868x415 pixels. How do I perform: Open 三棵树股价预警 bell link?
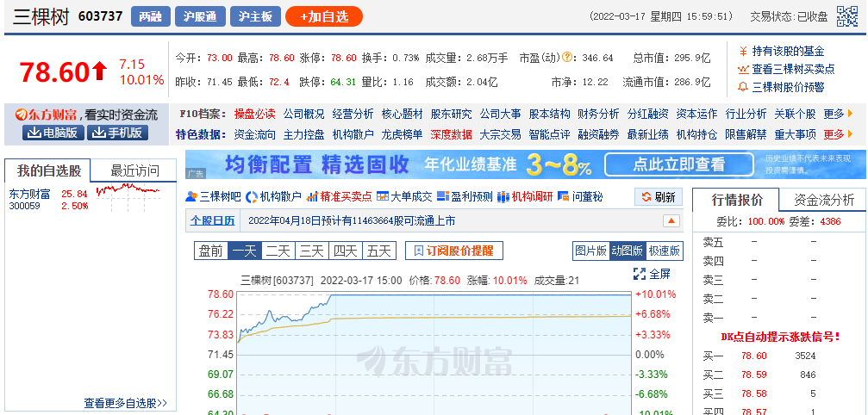pos(789,87)
